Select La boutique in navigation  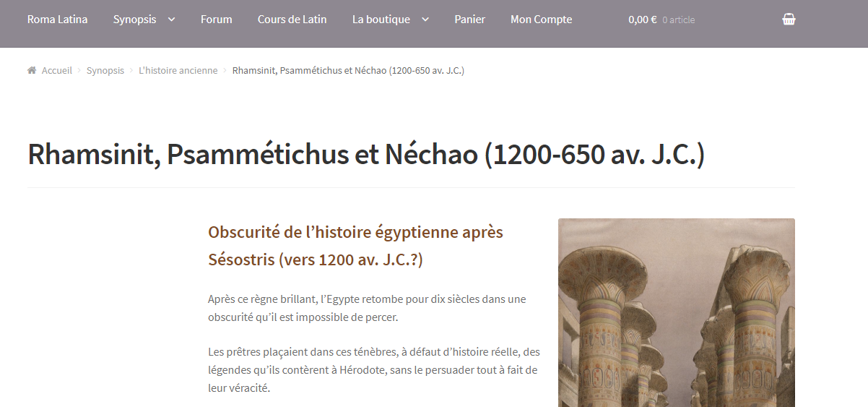pos(381,20)
